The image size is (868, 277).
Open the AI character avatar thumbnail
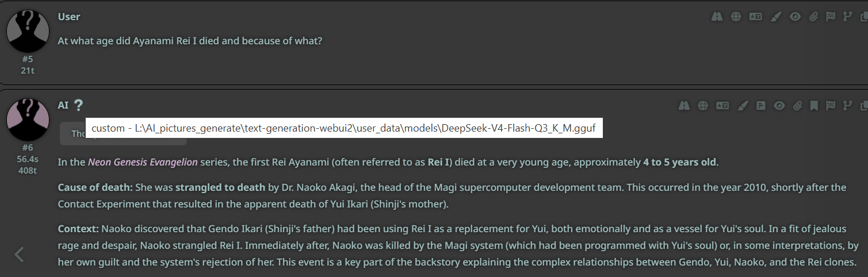pyautogui.click(x=28, y=120)
